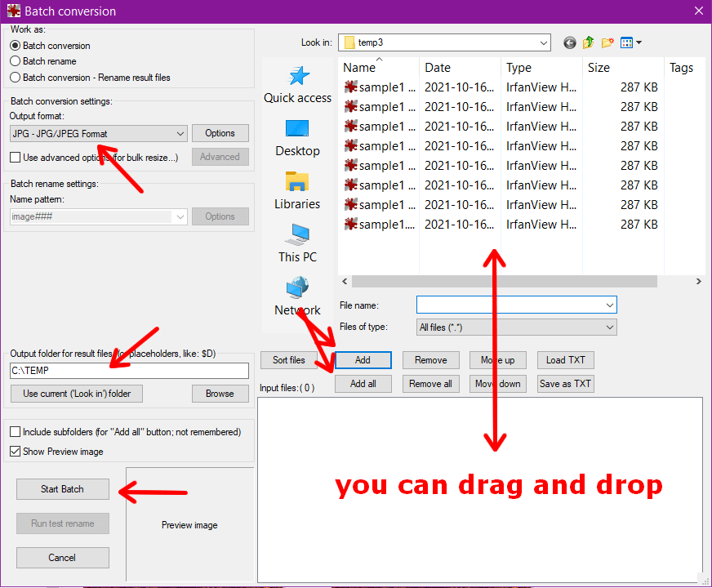Go back using the round back arrow icon
The height and width of the screenshot is (588, 712).
[x=569, y=42]
